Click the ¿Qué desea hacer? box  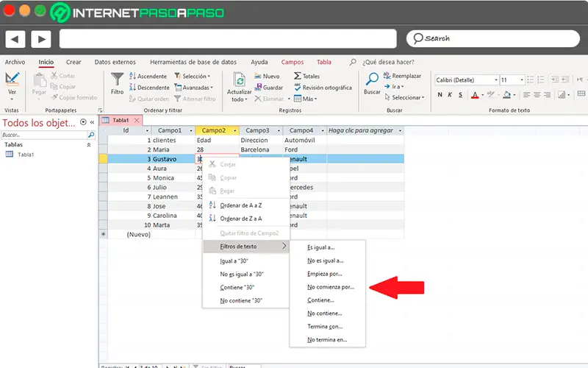[388, 62]
